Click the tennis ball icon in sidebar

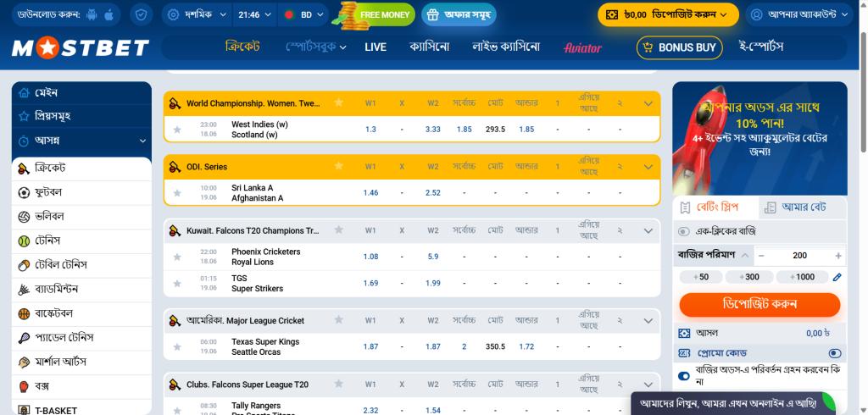(24, 241)
